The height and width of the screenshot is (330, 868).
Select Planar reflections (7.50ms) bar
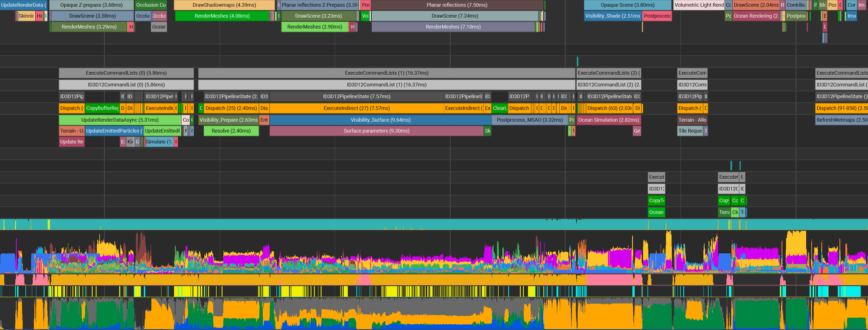click(x=457, y=5)
